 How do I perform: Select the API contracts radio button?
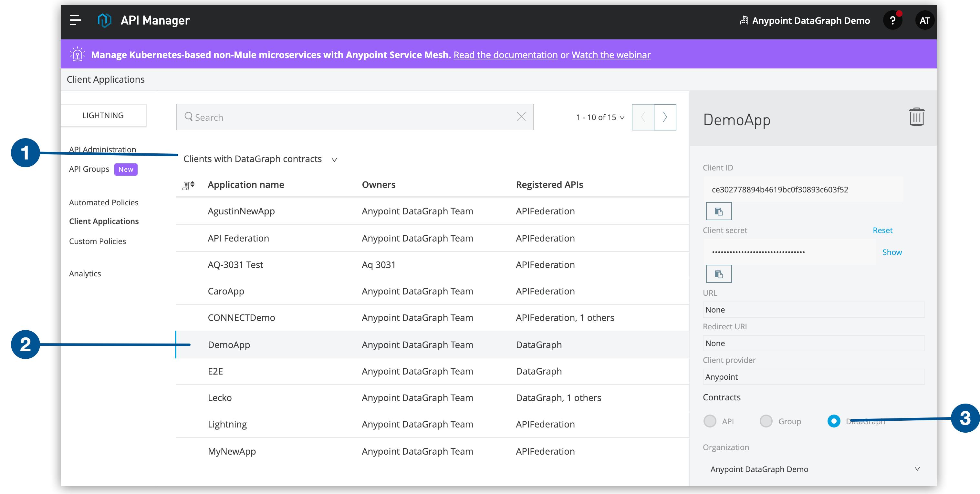click(710, 421)
